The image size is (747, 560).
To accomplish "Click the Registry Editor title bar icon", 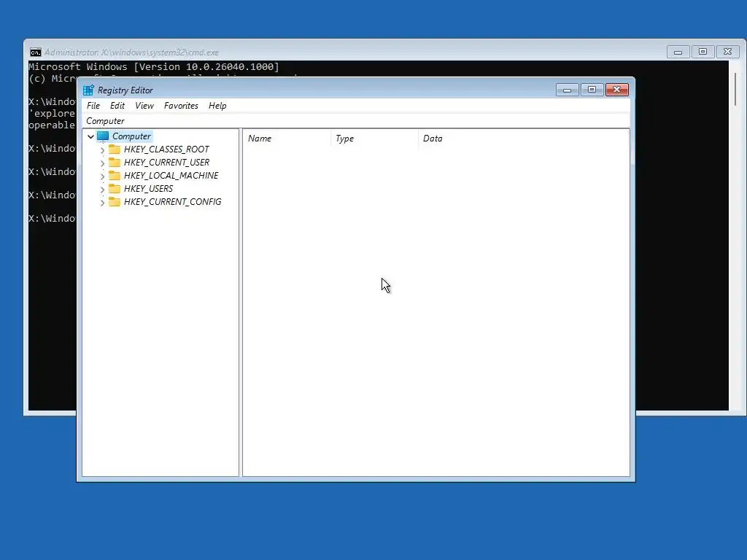I will (x=88, y=90).
